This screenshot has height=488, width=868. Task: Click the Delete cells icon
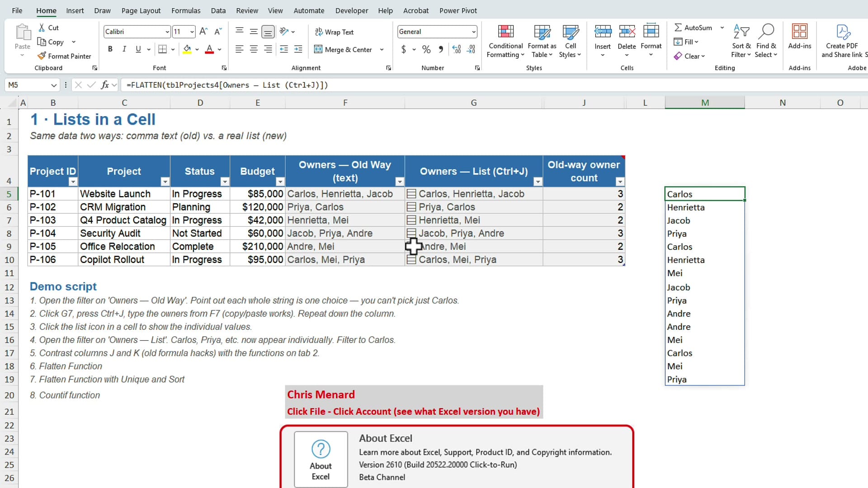(627, 32)
